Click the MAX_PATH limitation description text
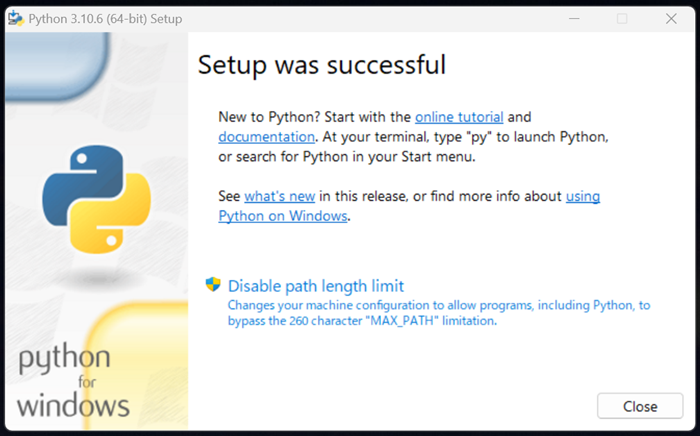 (x=439, y=313)
